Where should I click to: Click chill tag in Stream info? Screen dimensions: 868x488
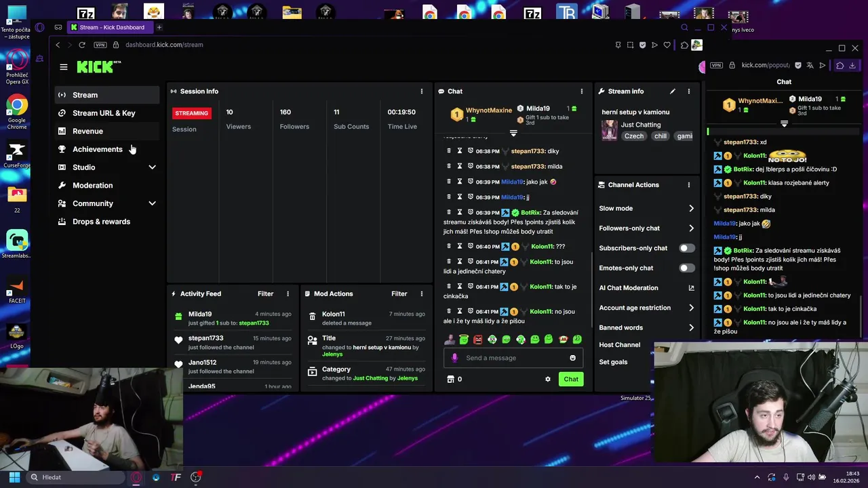pyautogui.click(x=660, y=136)
